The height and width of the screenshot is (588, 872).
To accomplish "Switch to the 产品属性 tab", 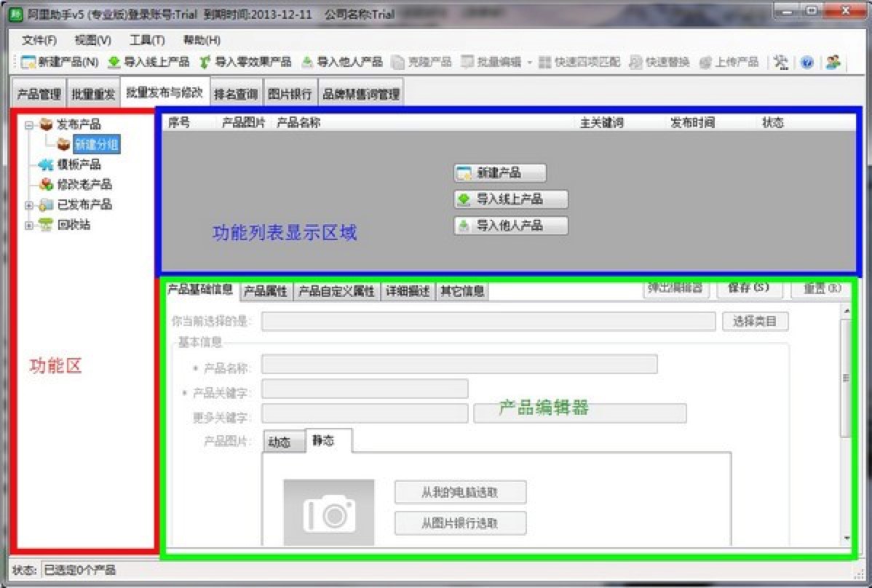I will point(265,292).
